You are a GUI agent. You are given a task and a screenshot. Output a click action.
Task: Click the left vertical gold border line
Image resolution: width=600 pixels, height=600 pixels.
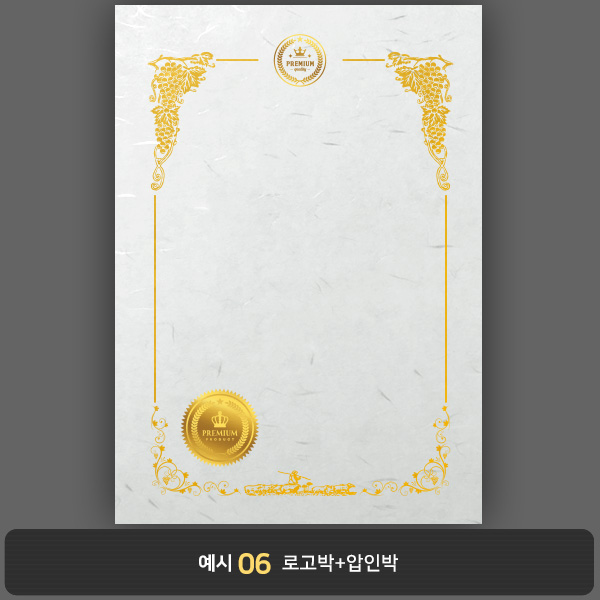(x=155, y=298)
